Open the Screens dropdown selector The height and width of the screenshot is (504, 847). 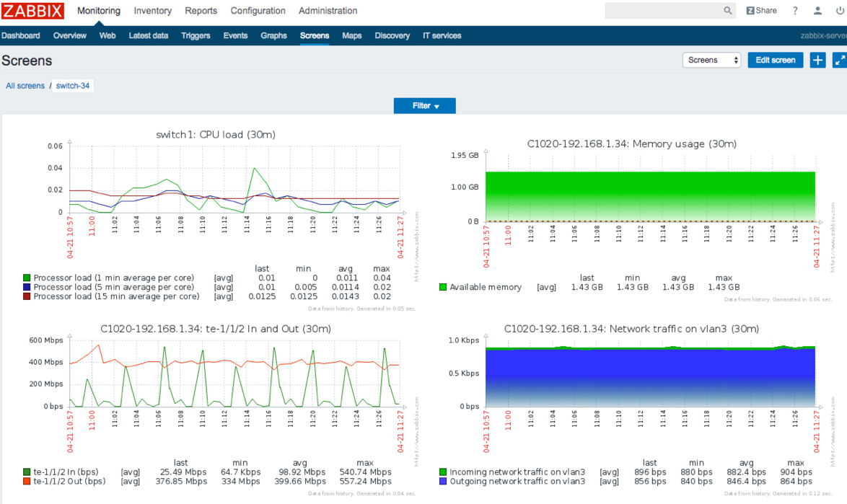(712, 60)
